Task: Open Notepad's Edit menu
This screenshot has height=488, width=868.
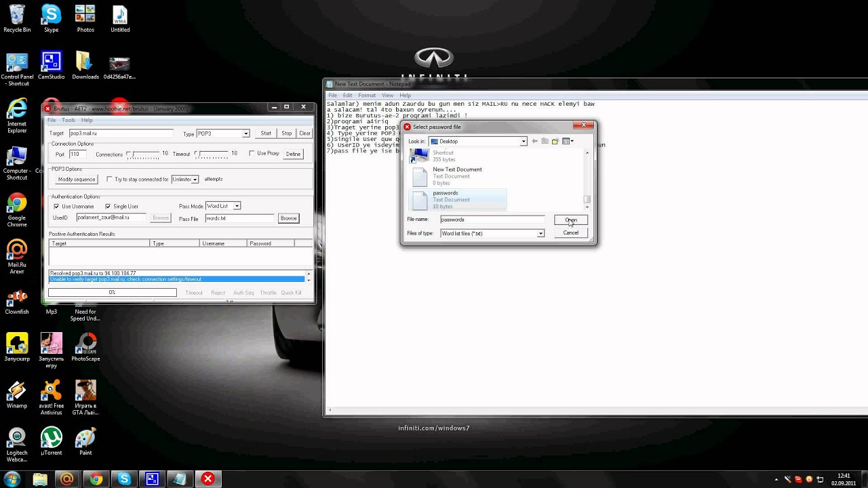Action: point(347,96)
